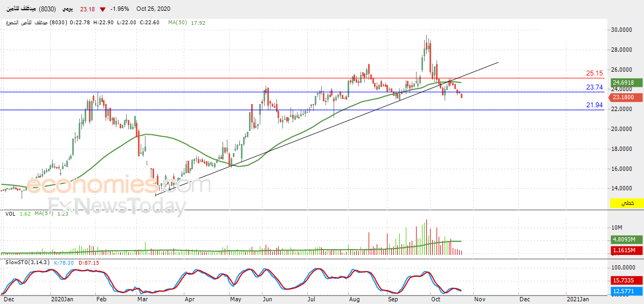The image size is (644, 304).
Task: Click the 22.0000 price axis label
Action: [621, 109]
